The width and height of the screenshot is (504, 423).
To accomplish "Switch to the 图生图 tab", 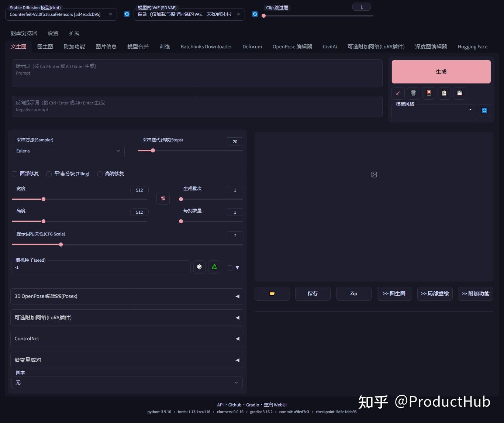I will tap(45, 46).
